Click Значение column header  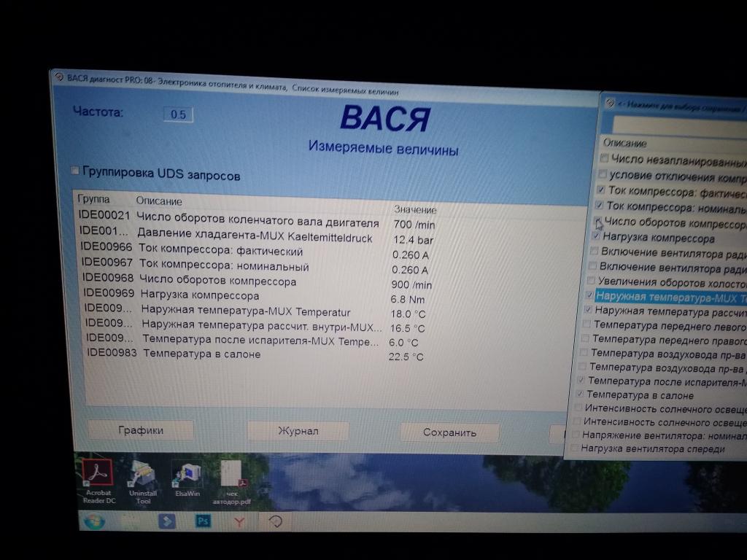[x=415, y=209]
